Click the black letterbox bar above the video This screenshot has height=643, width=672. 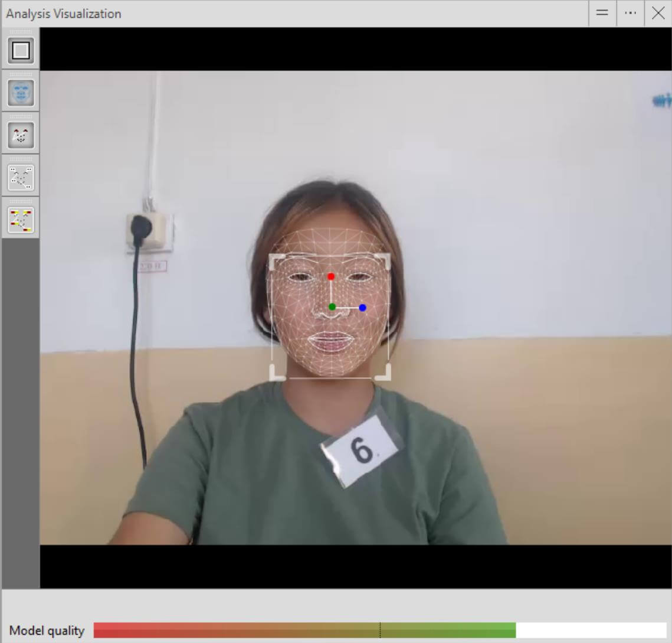(x=354, y=49)
